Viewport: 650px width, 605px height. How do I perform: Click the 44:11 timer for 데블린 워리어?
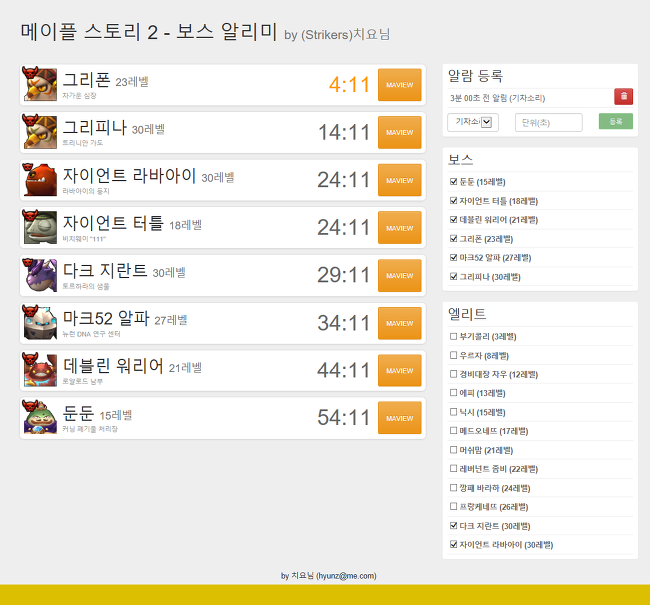point(344,370)
